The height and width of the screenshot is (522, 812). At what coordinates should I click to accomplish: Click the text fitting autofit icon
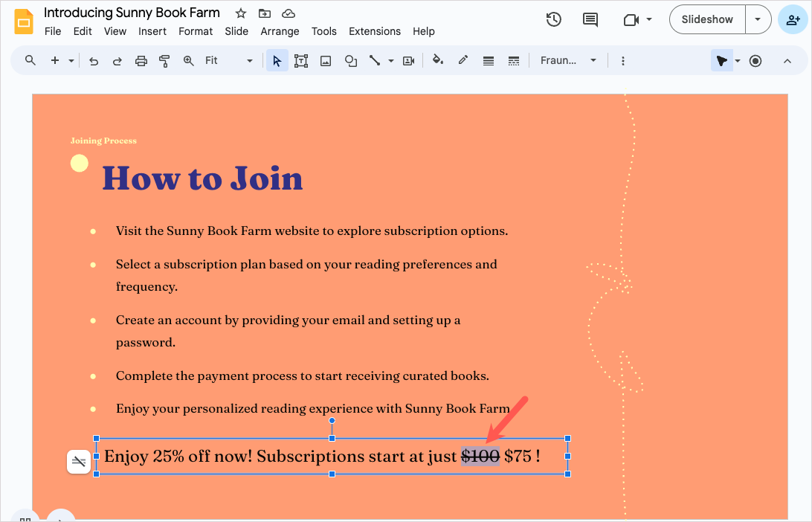click(x=79, y=462)
